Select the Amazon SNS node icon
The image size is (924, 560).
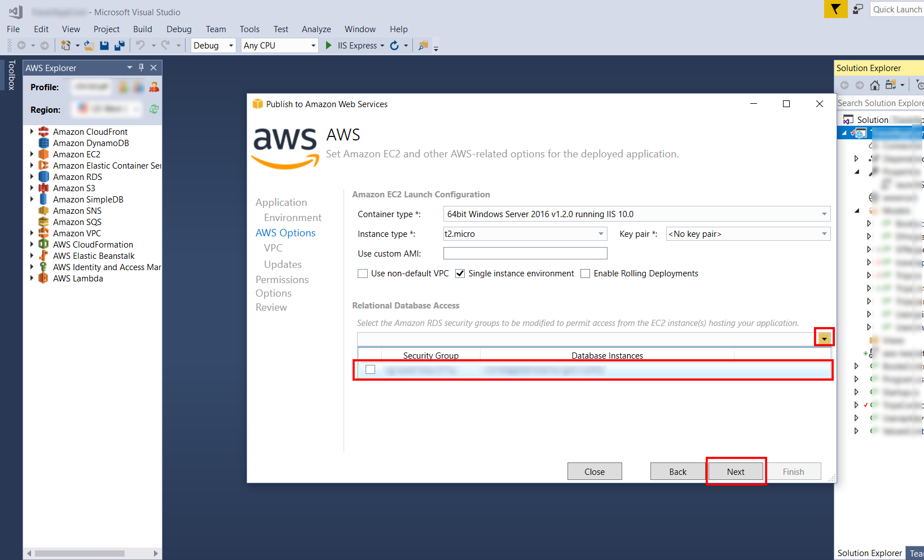(x=43, y=211)
